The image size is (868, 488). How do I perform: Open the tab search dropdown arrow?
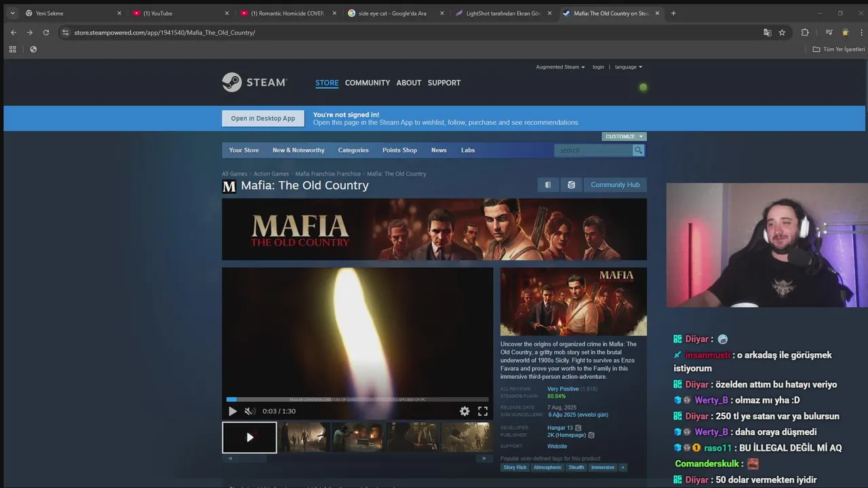pyautogui.click(x=12, y=13)
